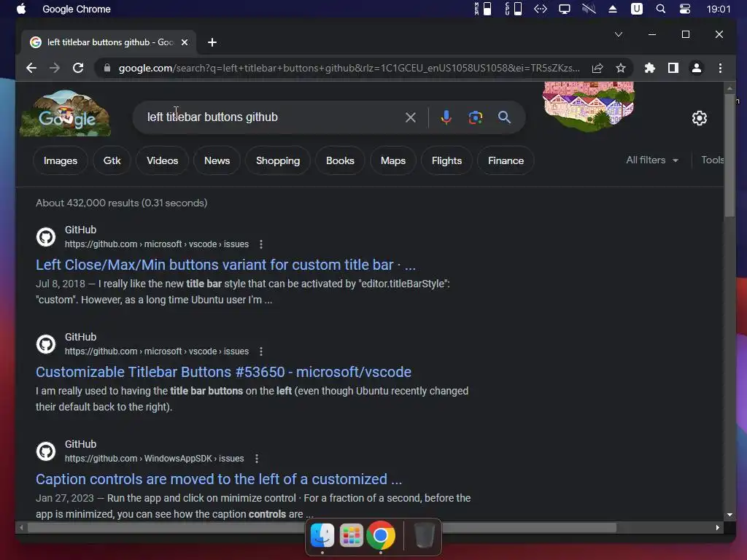Open the Trash in the Dock
This screenshot has width=747, height=560.
pos(424,535)
